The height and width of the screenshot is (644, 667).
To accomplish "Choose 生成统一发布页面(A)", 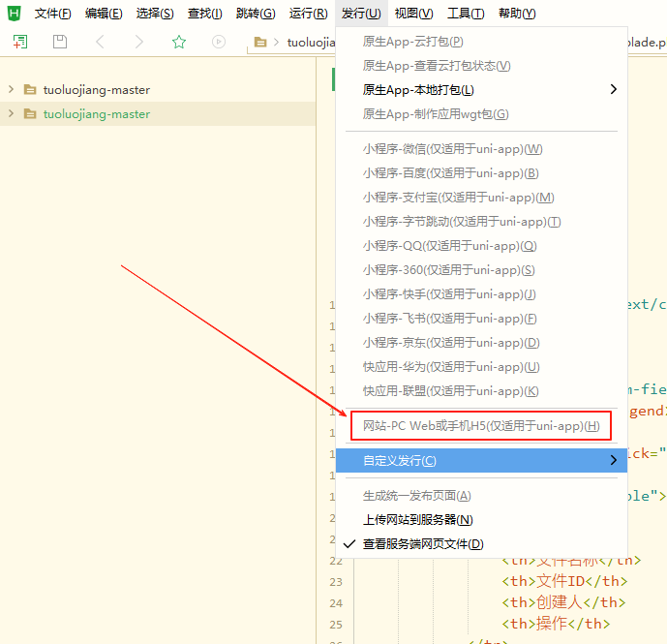I will click(481, 496).
